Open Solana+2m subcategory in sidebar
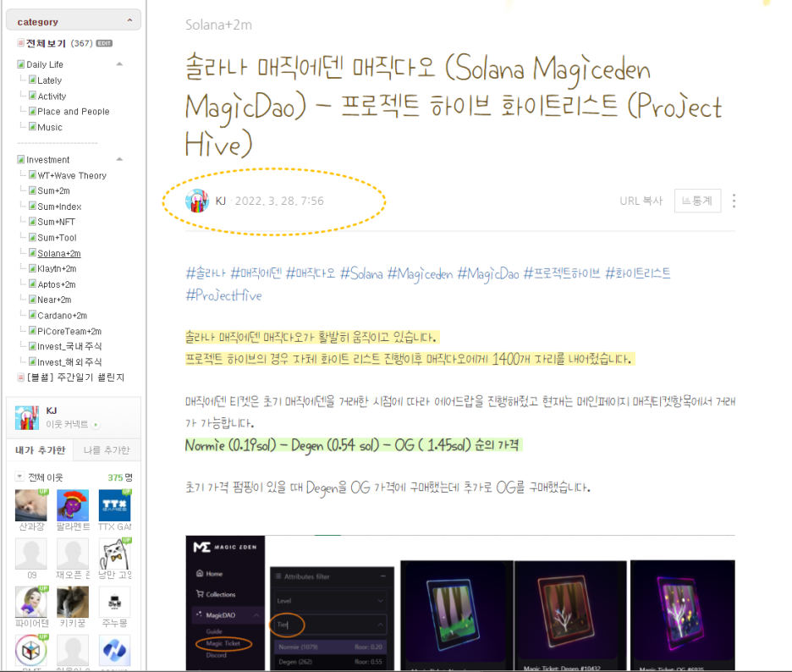The image size is (792, 672). click(58, 253)
